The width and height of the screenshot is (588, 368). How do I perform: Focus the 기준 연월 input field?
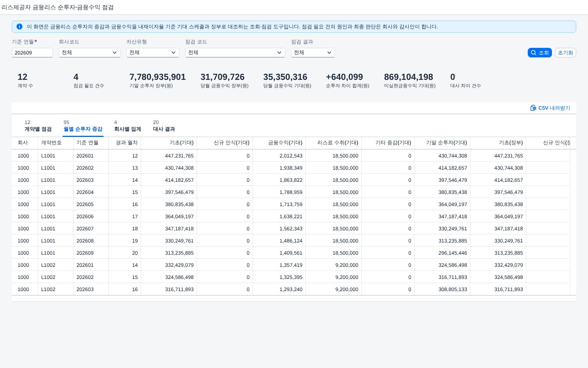point(32,53)
